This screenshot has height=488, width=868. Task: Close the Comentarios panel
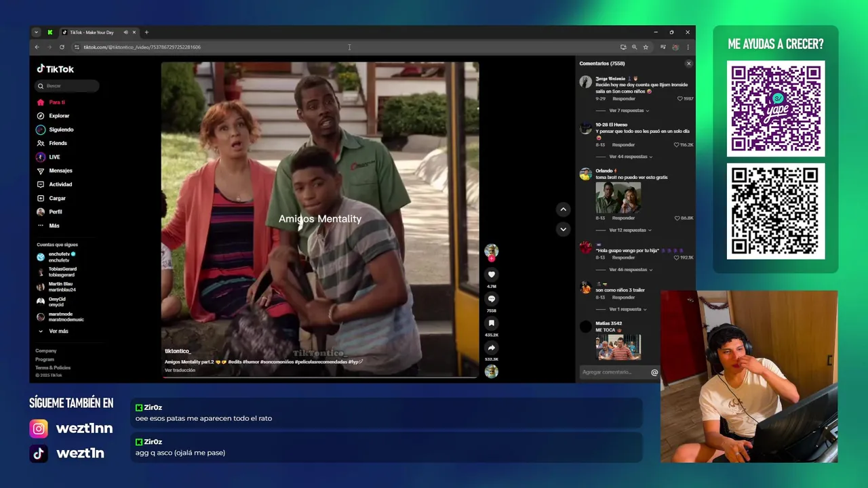(x=688, y=64)
